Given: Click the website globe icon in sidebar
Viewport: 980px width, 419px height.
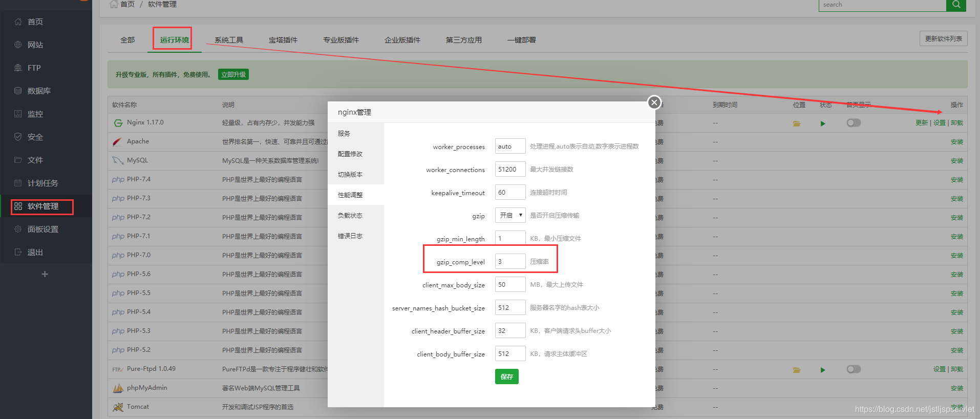Looking at the screenshot, I should tap(18, 45).
